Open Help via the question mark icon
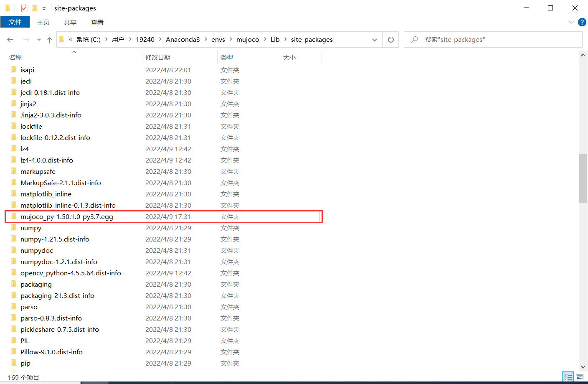The width and height of the screenshot is (588, 384). coord(582,22)
